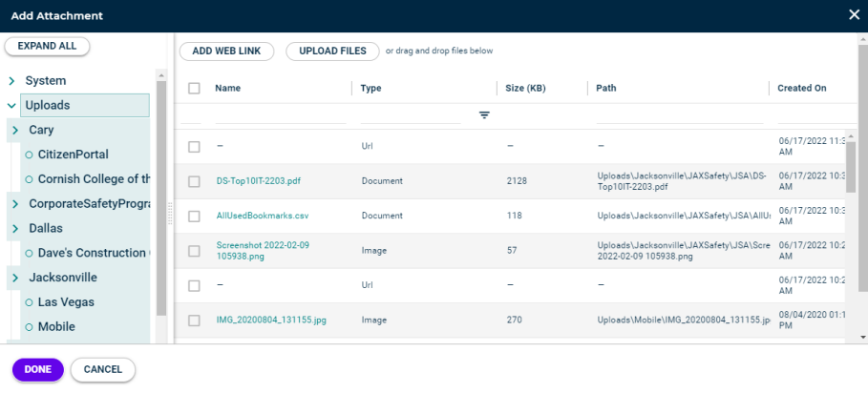Expand the CorporateSafetyProgram chevron
868x393 pixels.
coord(15,204)
